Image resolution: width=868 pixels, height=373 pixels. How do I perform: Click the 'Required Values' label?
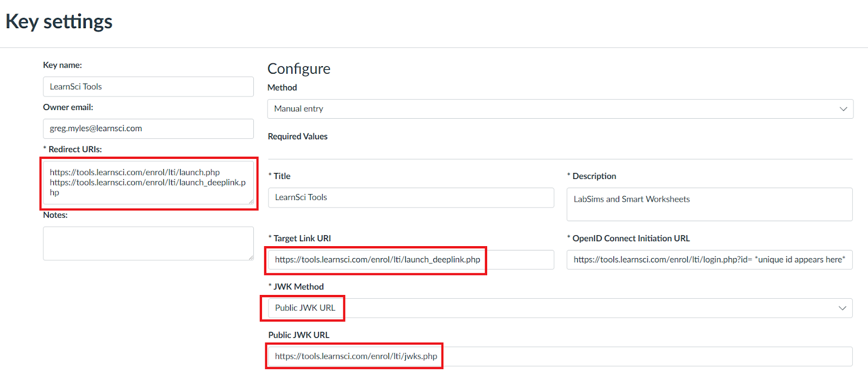(297, 137)
